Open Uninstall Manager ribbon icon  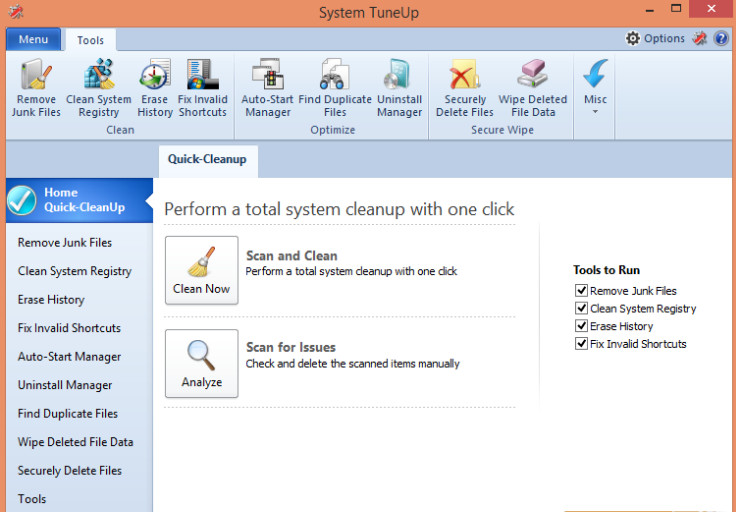point(399,88)
